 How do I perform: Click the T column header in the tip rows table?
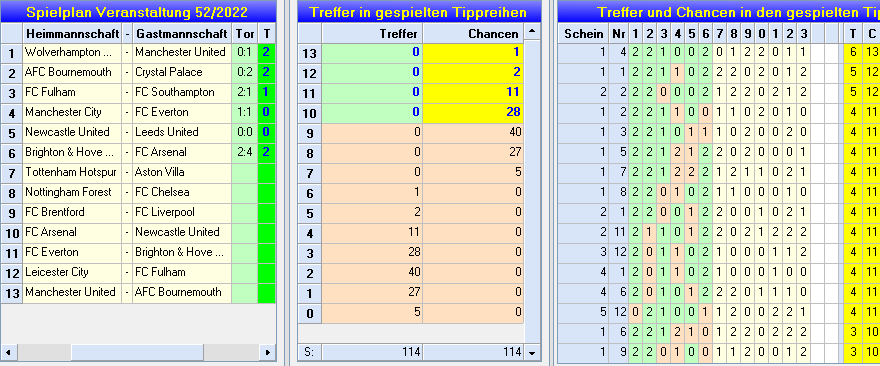pyautogui.click(x=853, y=34)
